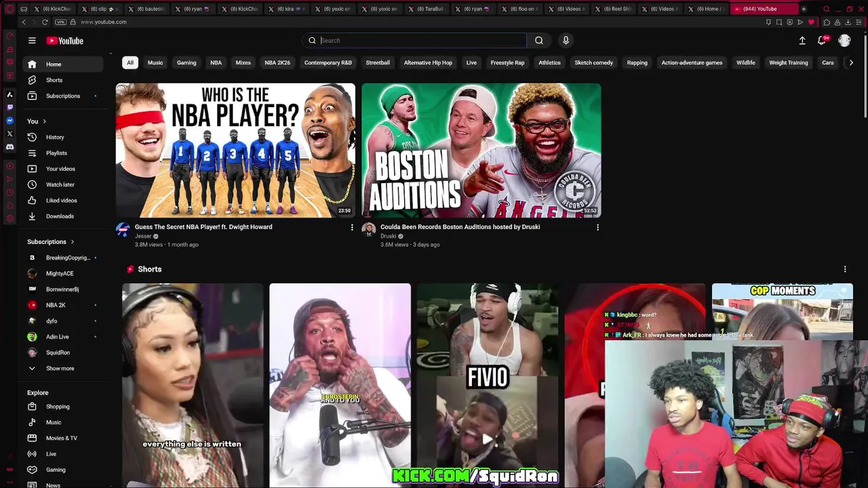Click the www.youtube.com address bar
Screen dimensions: 868x488
[x=104, y=22]
